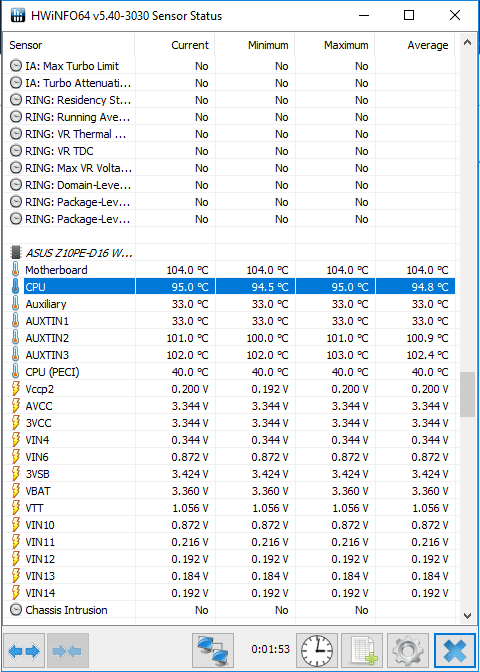
Task: Click the collapse layout arrows button
Action: [68, 651]
